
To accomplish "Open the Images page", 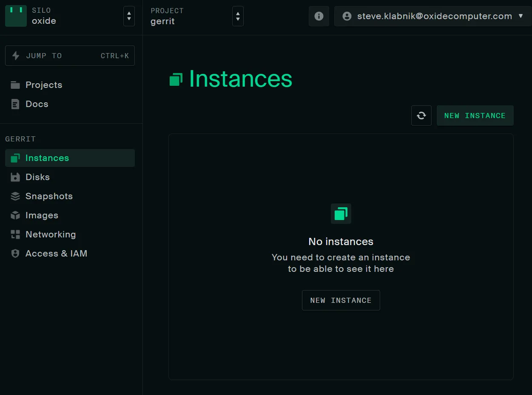I will point(70,215).
